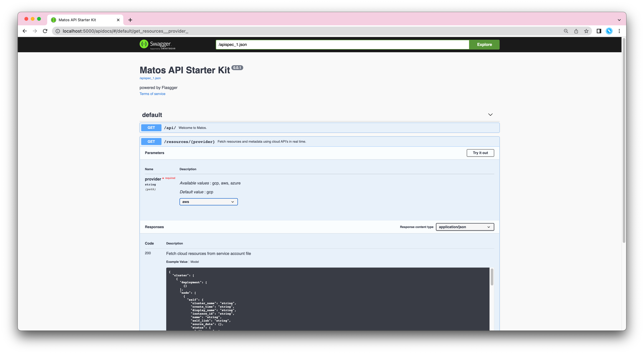Open the provider dropdown showing aws

coord(208,202)
